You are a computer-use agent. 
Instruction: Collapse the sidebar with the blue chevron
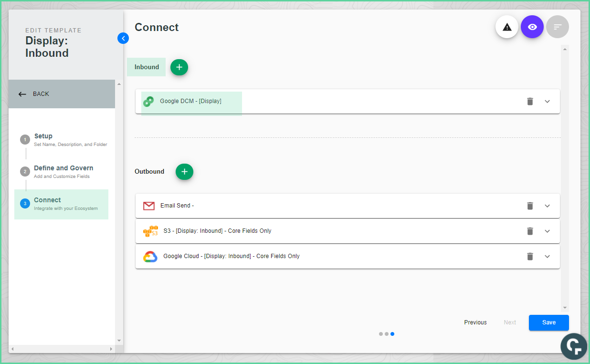coord(123,38)
